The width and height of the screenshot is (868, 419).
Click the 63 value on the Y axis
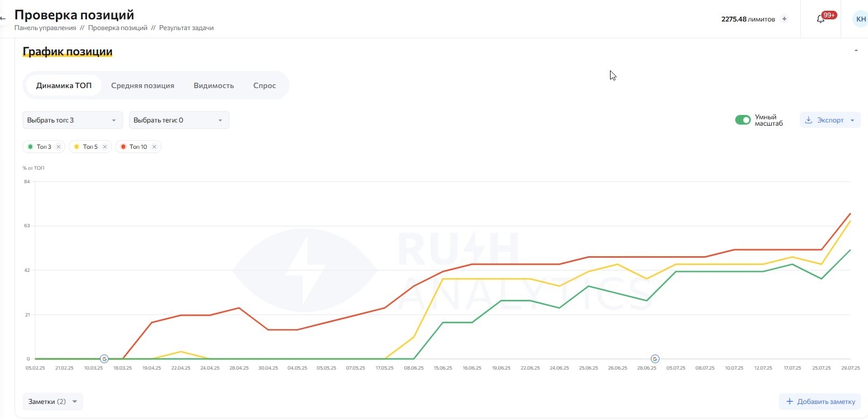tap(27, 226)
